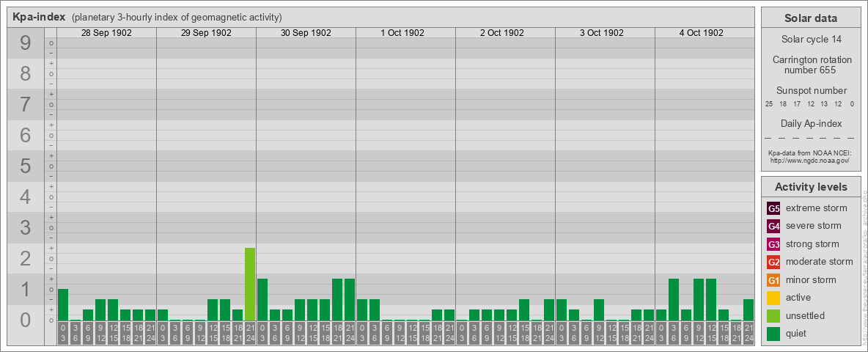Click the 3 Oct 9-12 quiet bar
This screenshot has width=868, height=352.
pos(598,310)
